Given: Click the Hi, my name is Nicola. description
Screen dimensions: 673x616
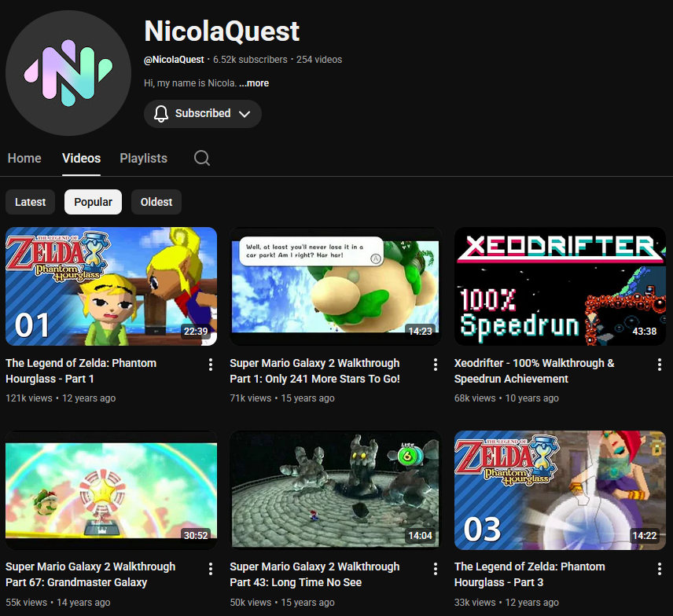Looking at the screenshot, I should (x=190, y=83).
